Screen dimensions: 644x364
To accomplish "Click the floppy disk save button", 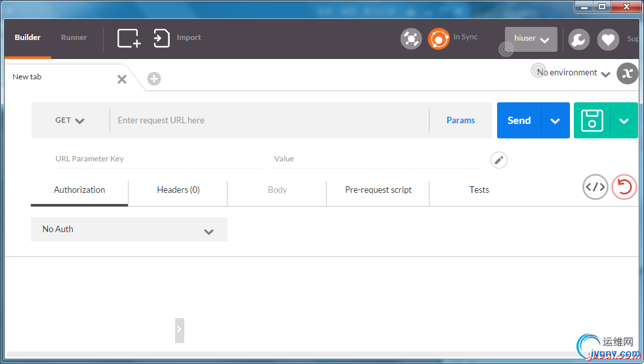I will [592, 121].
